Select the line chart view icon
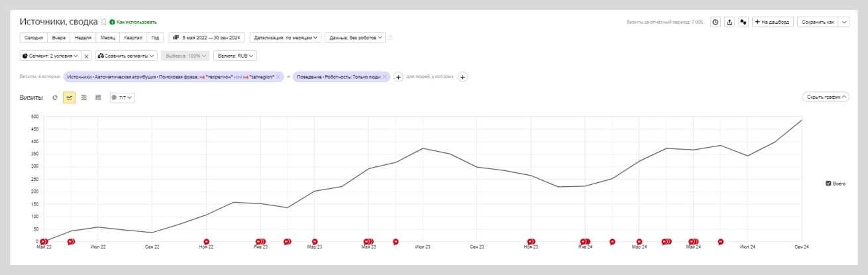Image resolution: width=868 pixels, height=275 pixels. 69,97
